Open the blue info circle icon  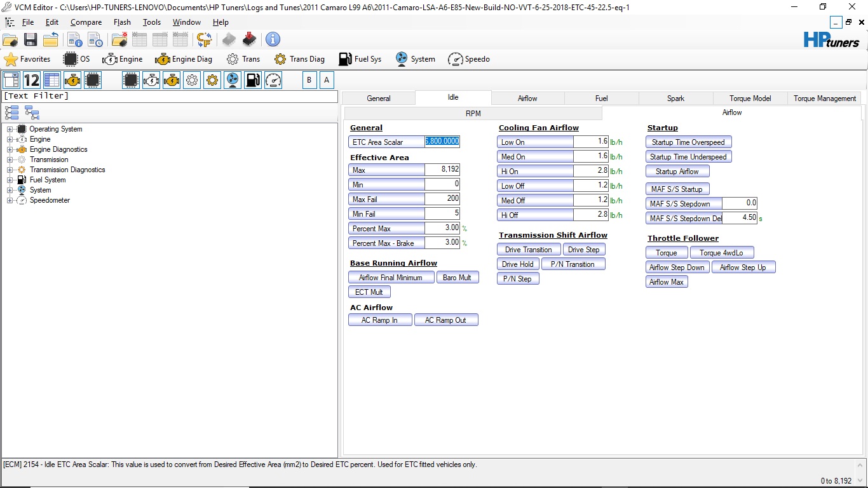click(273, 39)
